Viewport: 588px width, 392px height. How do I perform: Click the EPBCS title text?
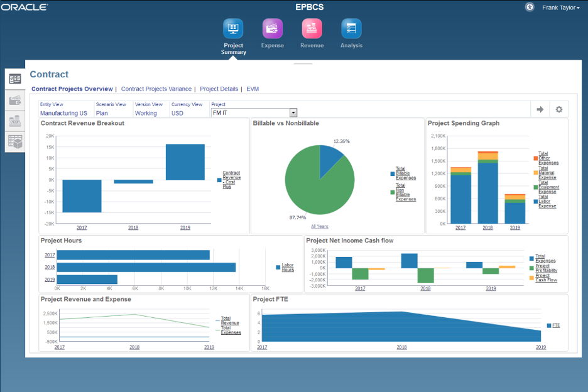pyautogui.click(x=309, y=7)
